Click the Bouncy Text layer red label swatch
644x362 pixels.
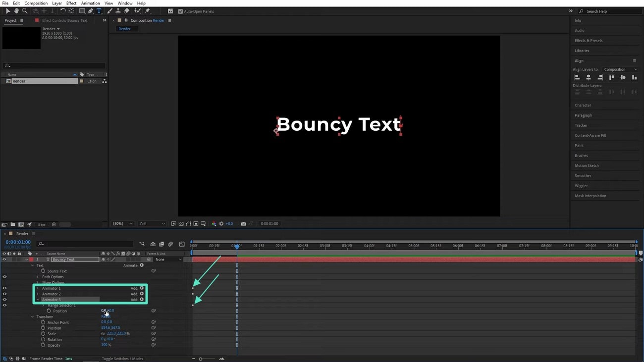click(x=31, y=259)
